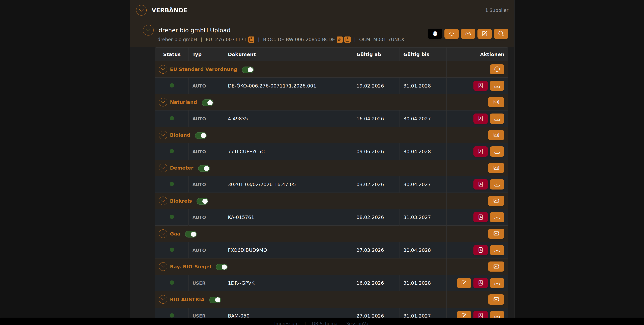Click the OCM: M001-7UNCX text
This screenshot has width=644, height=325.
pos(381,40)
